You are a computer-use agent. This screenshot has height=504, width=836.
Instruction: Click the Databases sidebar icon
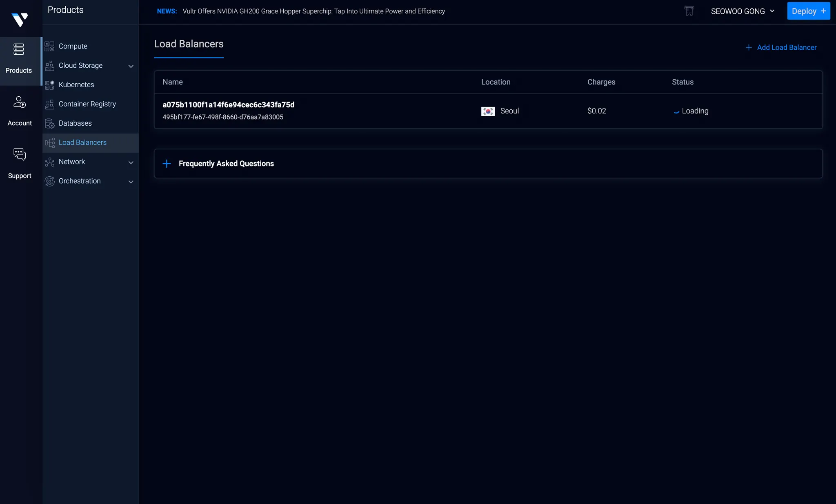pyautogui.click(x=49, y=124)
